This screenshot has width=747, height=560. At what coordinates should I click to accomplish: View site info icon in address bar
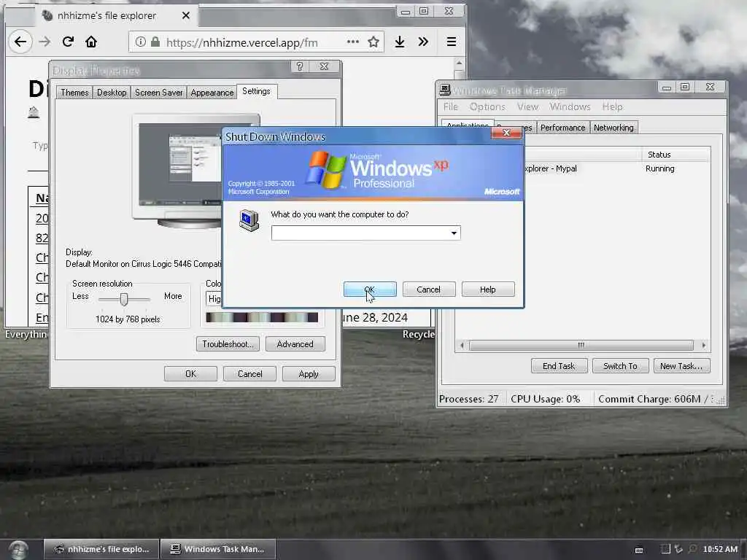click(x=140, y=42)
